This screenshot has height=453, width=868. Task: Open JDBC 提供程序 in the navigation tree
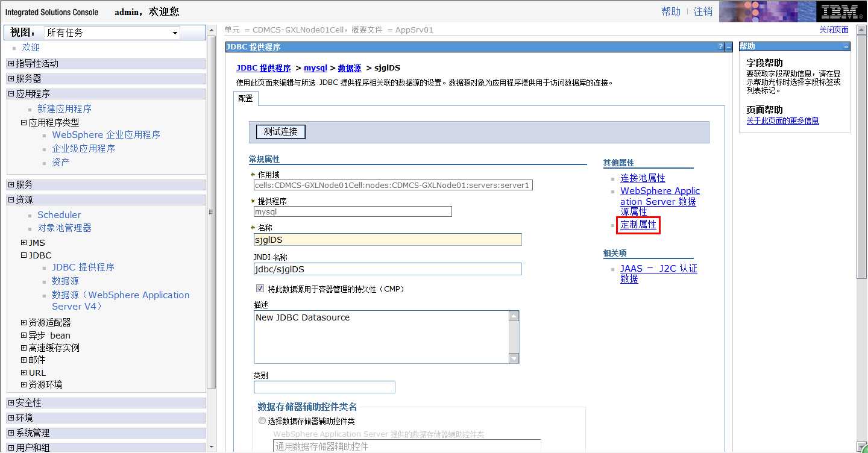click(83, 267)
